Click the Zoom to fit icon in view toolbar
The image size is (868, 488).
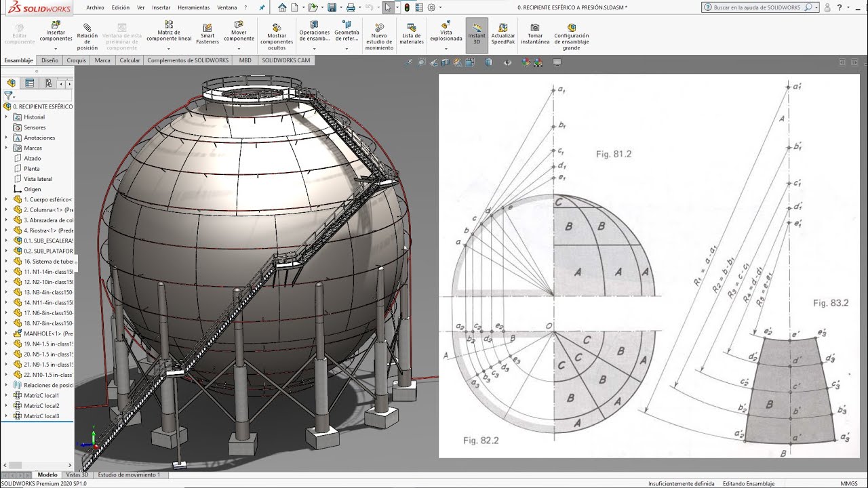pos(409,62)
